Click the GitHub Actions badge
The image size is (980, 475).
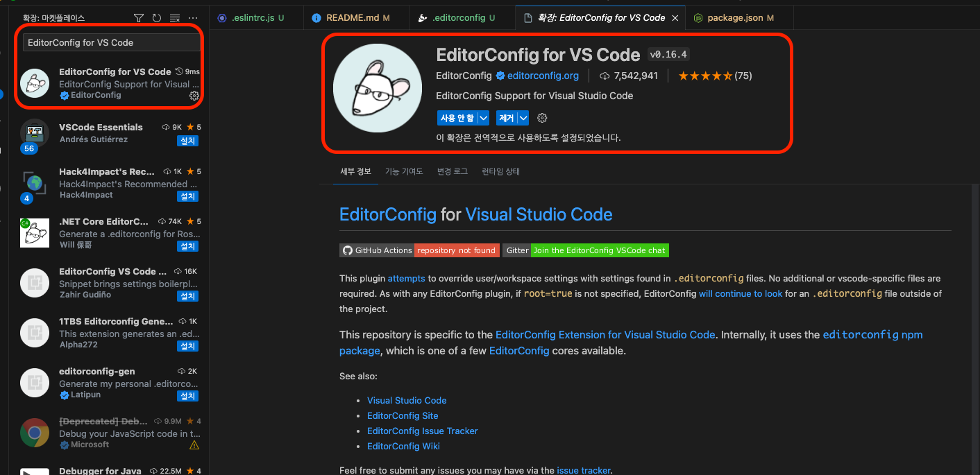(419, 250)
